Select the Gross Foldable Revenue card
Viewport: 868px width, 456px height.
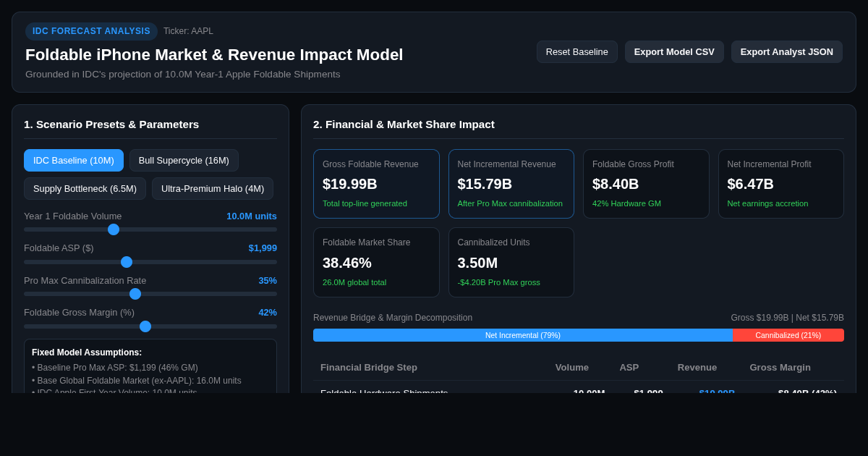tap(376, 184)
